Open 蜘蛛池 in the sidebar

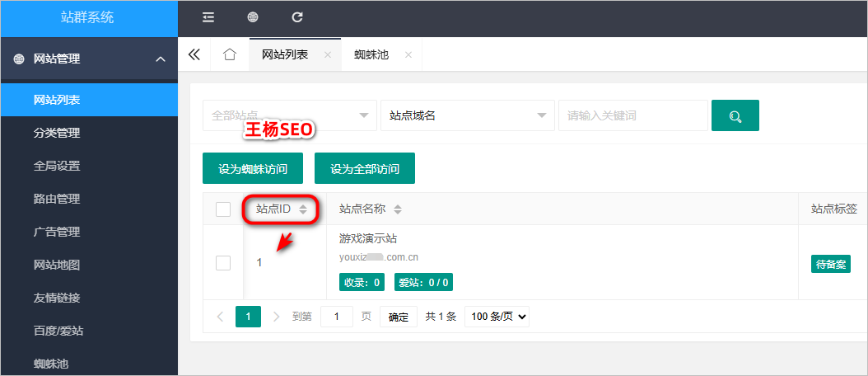[89, 362]
